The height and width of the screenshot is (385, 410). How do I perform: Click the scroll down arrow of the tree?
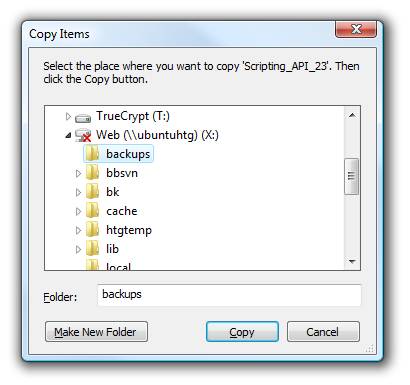pos(352,262)
